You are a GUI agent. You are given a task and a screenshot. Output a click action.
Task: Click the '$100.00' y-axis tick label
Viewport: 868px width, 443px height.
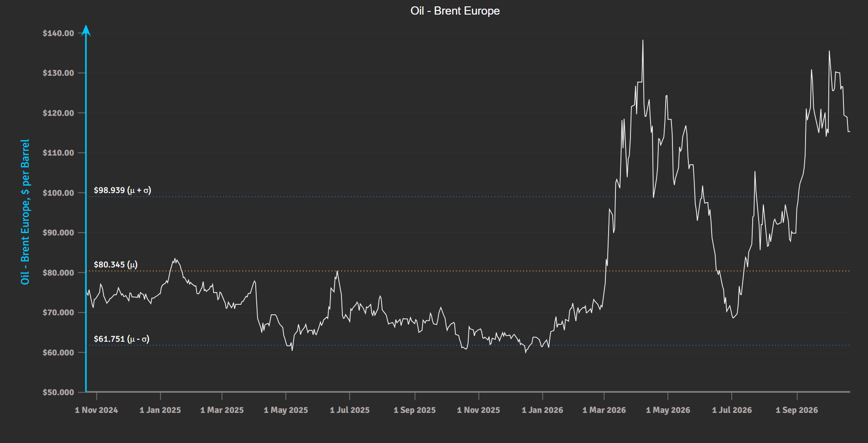(58, 193)
